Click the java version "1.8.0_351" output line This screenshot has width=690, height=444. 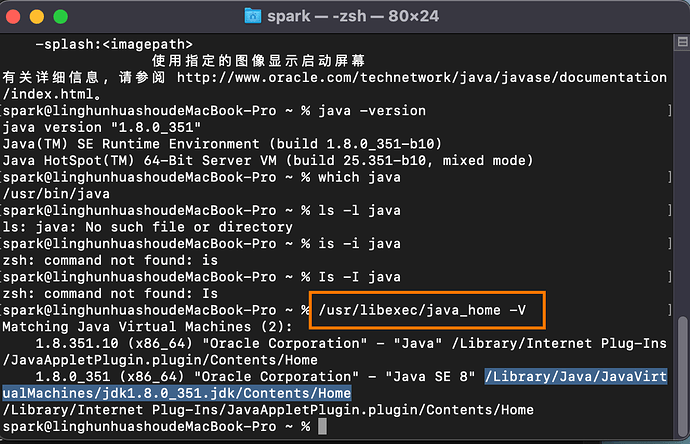[x=102, y=127]
